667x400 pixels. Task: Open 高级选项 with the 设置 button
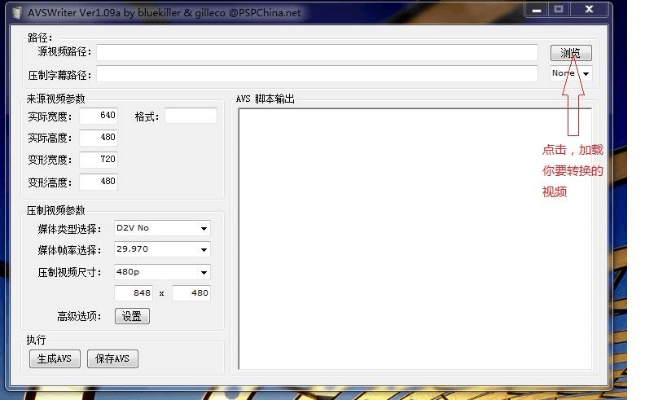click(x=131, y=316)
